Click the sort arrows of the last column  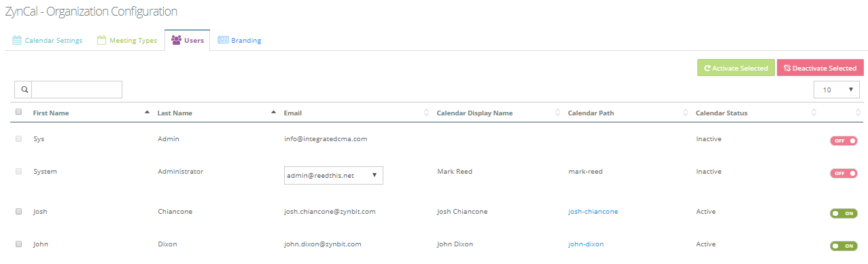858,113
